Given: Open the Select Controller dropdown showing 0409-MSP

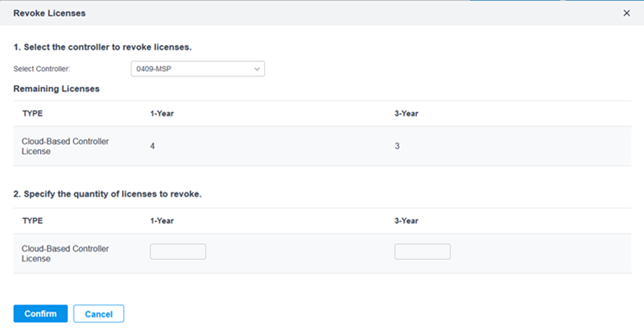Looking at the screenshot, I should (x=198, y=69).
